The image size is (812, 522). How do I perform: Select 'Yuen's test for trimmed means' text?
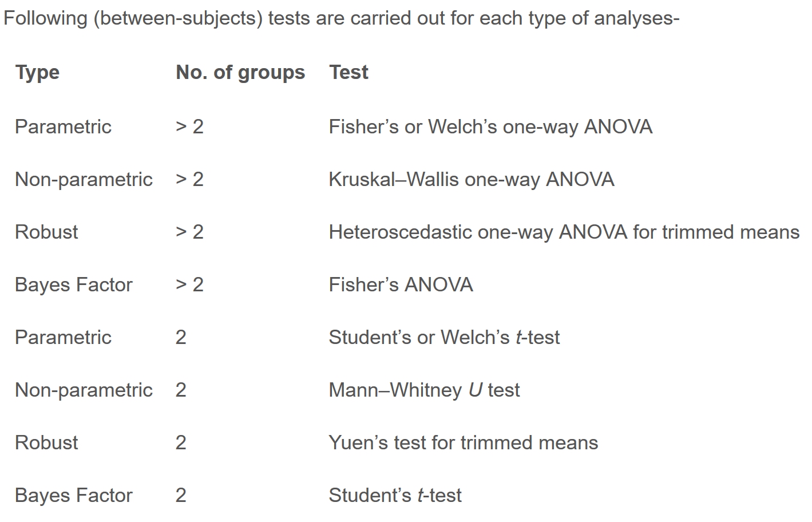(463, 442)
